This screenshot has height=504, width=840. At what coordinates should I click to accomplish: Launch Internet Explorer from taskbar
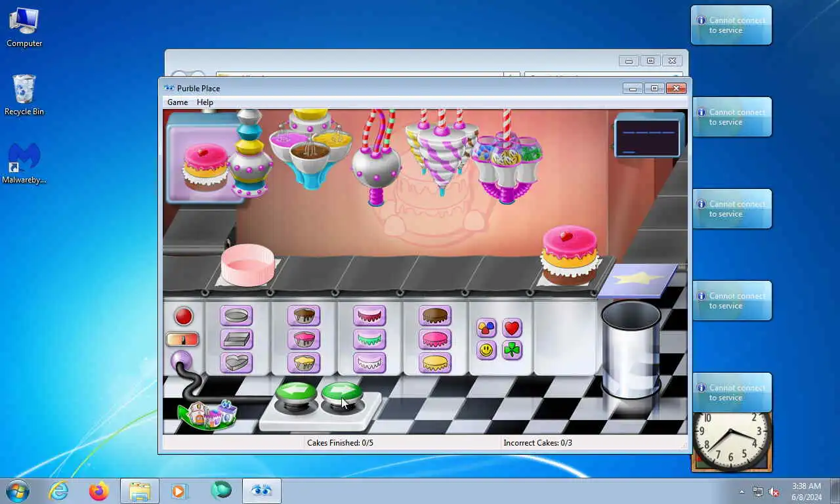tap(58, 491)
